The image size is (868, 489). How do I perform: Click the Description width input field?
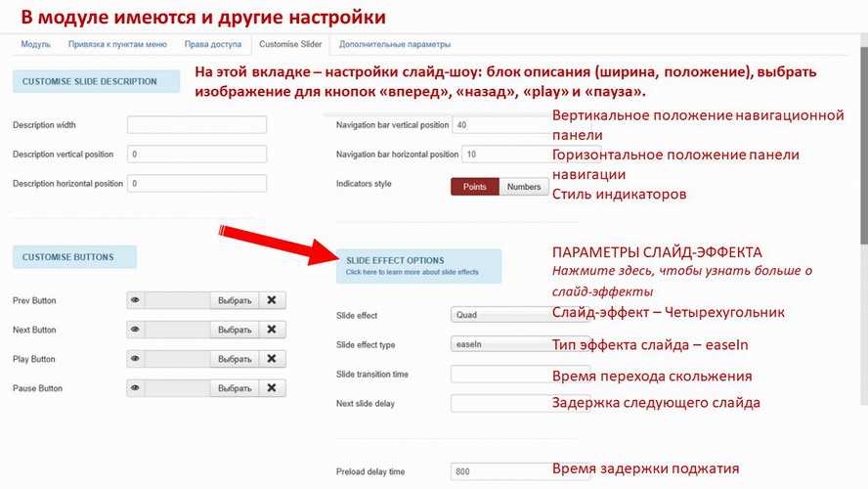[196, 125]
